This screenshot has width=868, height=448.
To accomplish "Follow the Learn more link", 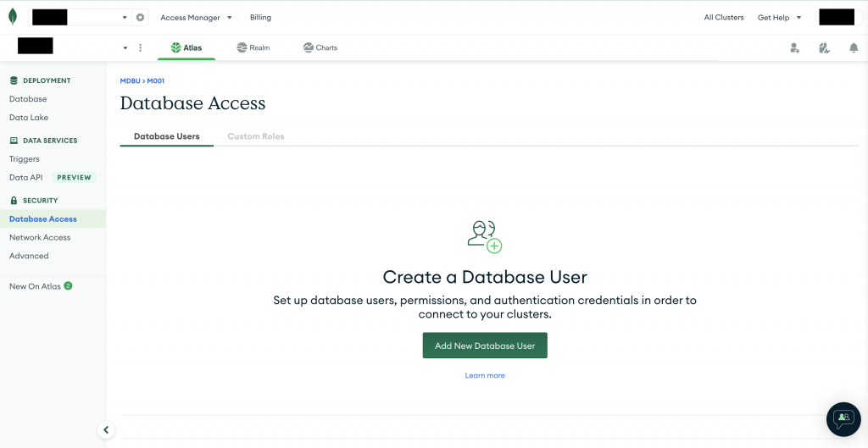I will point(485,375).
